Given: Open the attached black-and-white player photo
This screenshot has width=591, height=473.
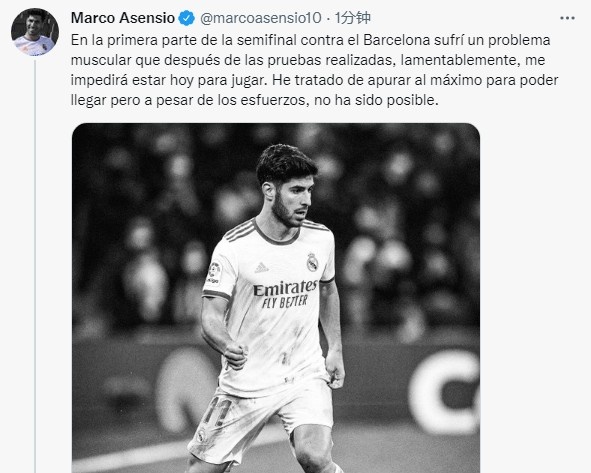Looking at the screenshot, I should 276,298.
